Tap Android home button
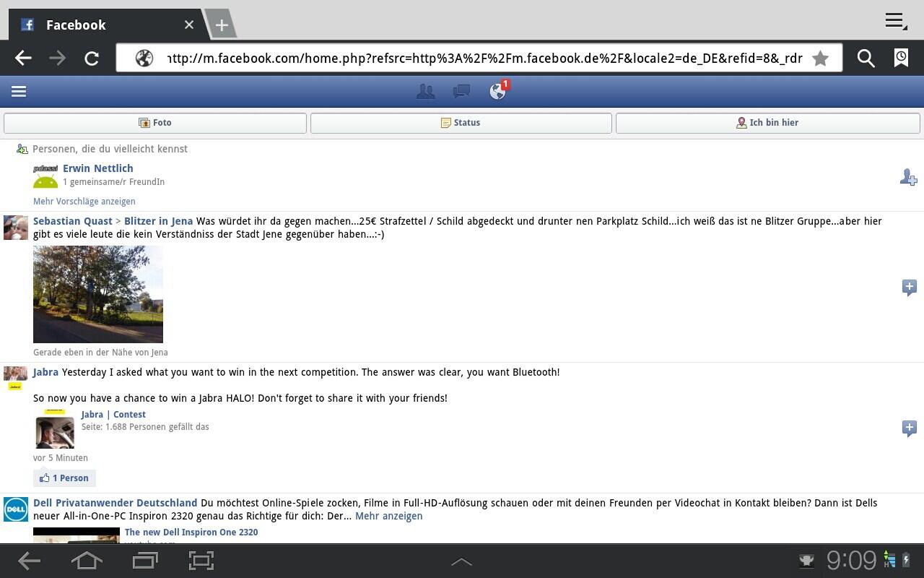The image size is (924, 578). pyautogui.click(x=87, y=561)
